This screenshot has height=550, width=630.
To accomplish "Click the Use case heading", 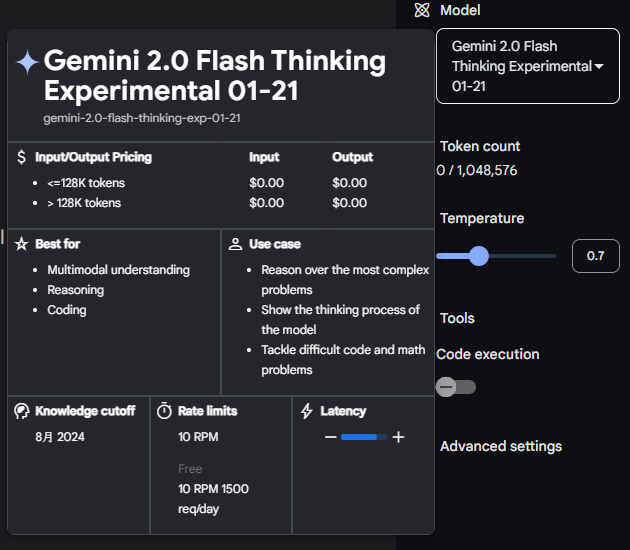I will [275, 244].
